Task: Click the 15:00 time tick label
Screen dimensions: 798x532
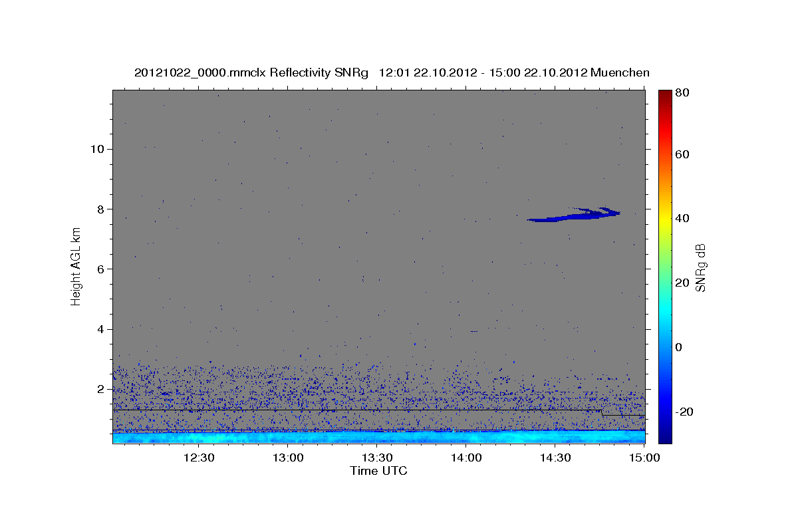Action: [644, 458]
